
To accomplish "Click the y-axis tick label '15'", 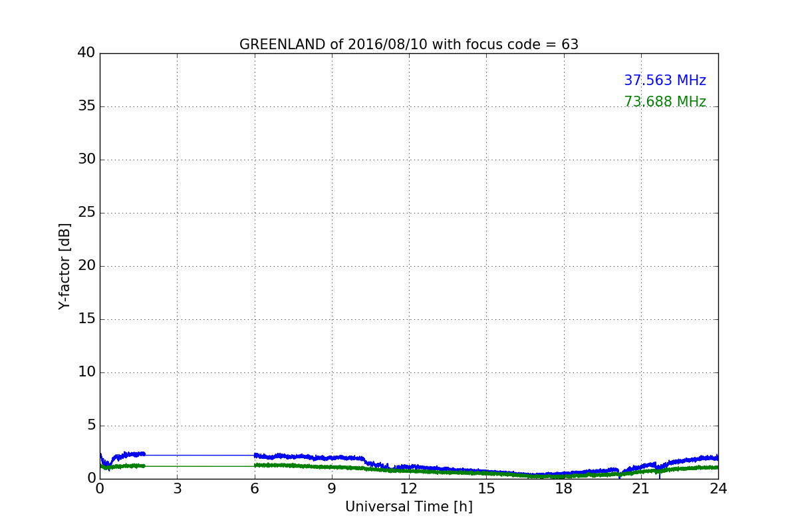I will pyautogui.click(x=86, y=319).
